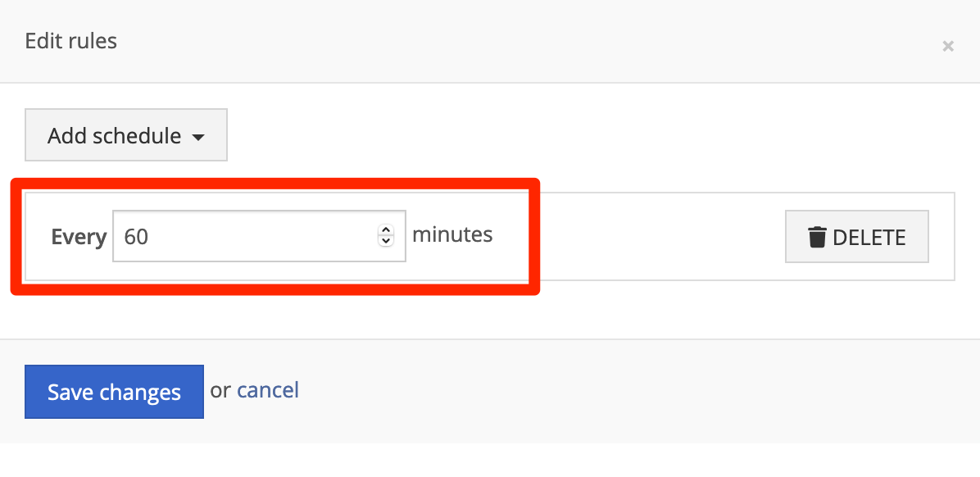Image resolution: width=980 pixels, height=477 pixels.
Task: Decrease minutes with the stepper down arrow
Action: click(x=386, y=241)
